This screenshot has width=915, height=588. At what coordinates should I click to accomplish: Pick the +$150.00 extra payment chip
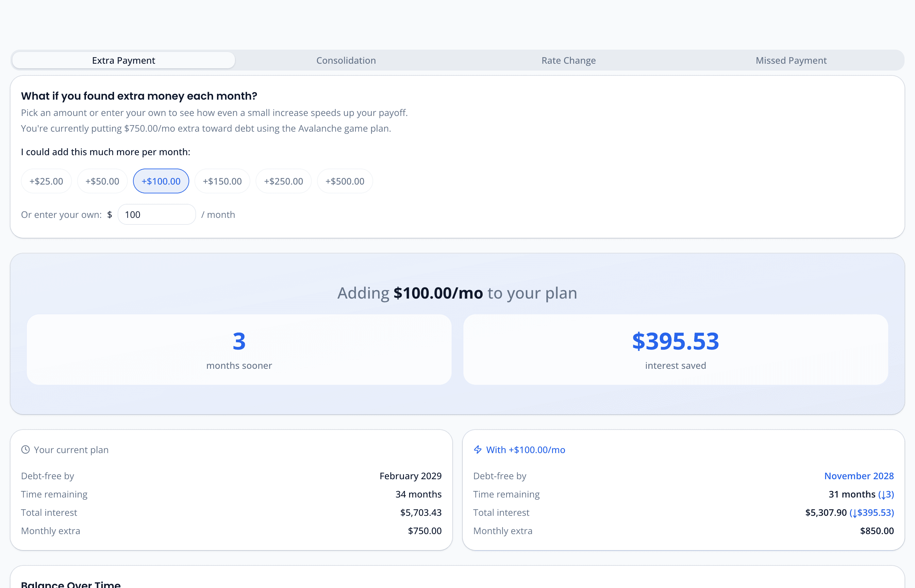222,181
